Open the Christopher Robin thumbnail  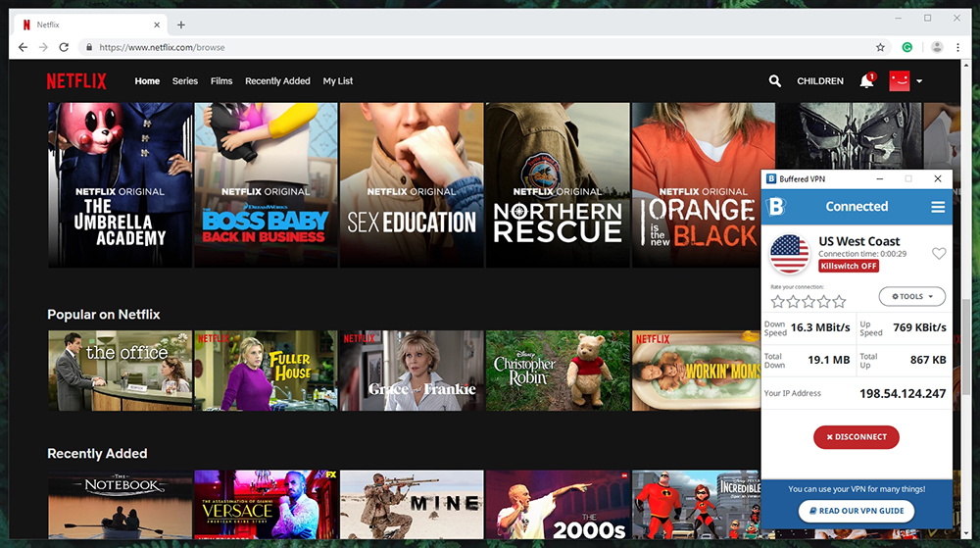(x=558, y=371)
